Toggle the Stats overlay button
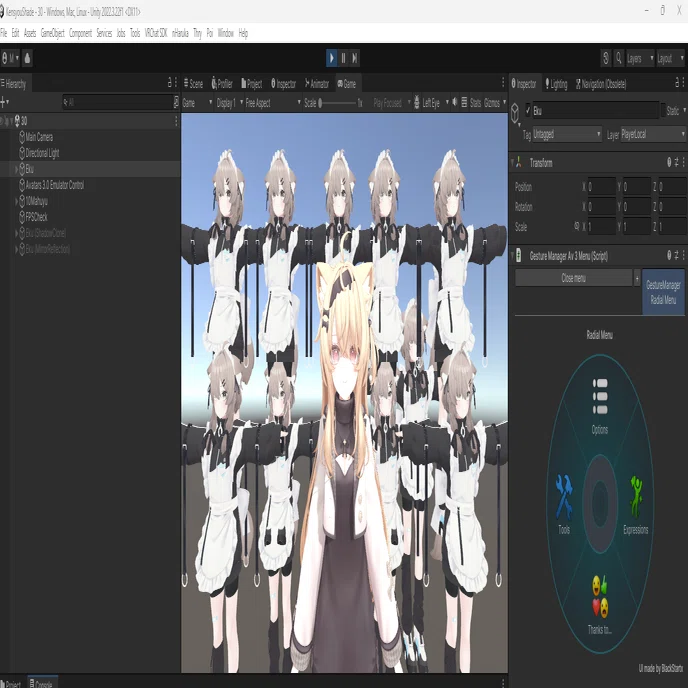 (x=475, y=103)
